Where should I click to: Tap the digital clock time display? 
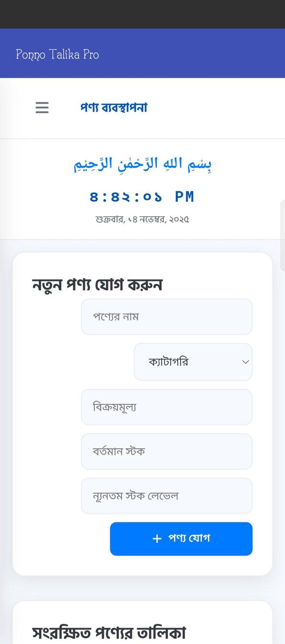[x=142, y=196]
